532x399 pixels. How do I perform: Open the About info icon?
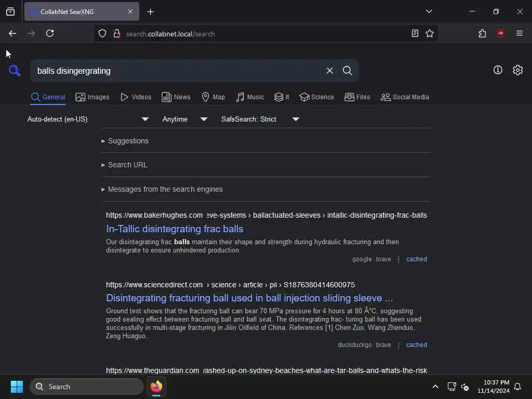[x=498, y=70]
